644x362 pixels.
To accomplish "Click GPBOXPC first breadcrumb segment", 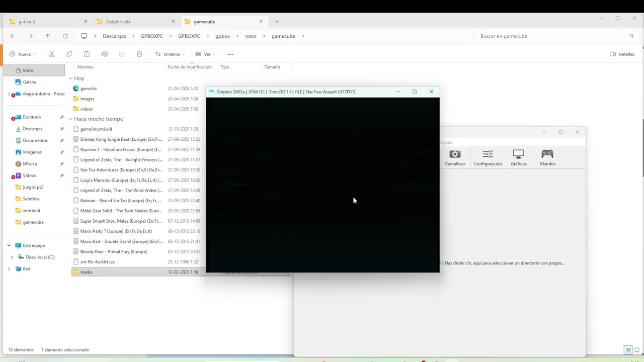I will point(152,36).
